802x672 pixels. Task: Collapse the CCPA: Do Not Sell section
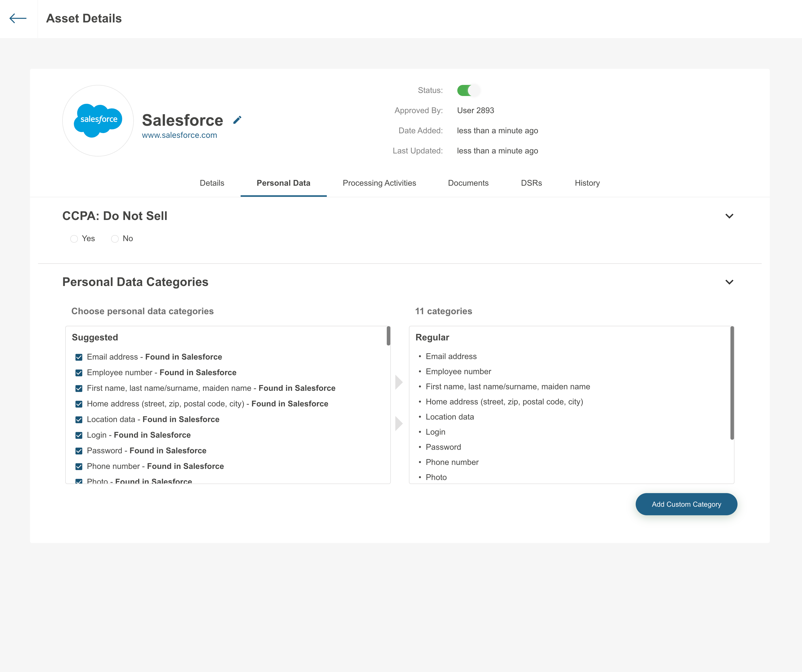pos(729,216)
